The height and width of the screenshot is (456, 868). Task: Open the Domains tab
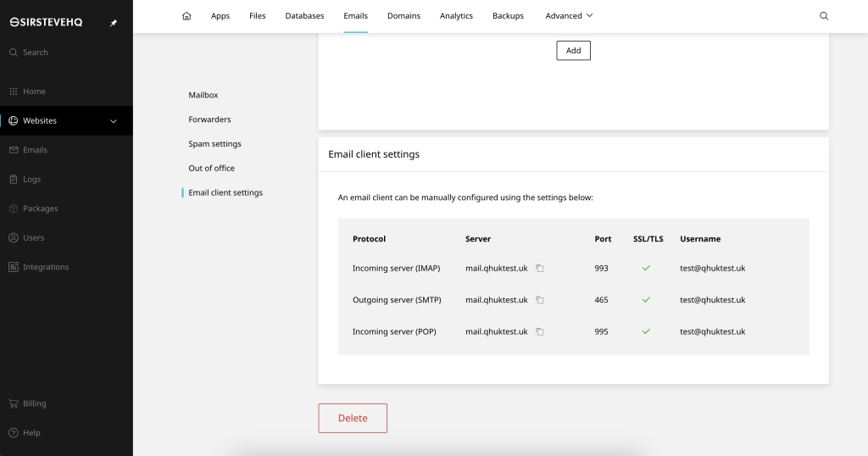403,15
